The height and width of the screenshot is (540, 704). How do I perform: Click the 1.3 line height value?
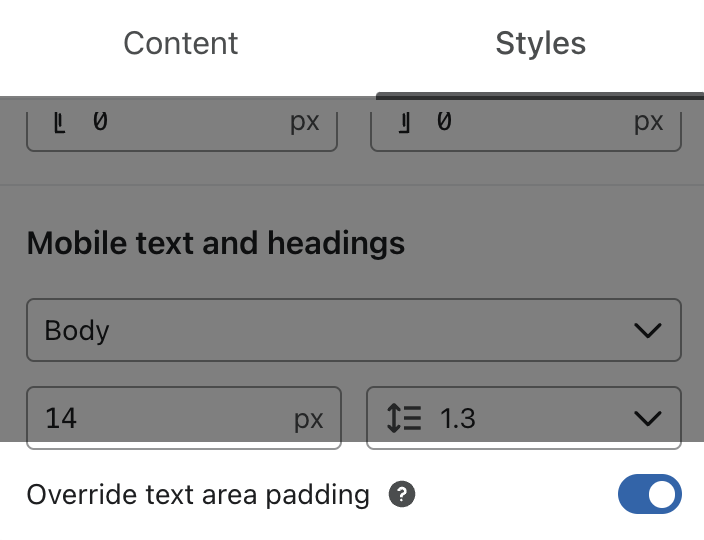(x=458, y=418)
